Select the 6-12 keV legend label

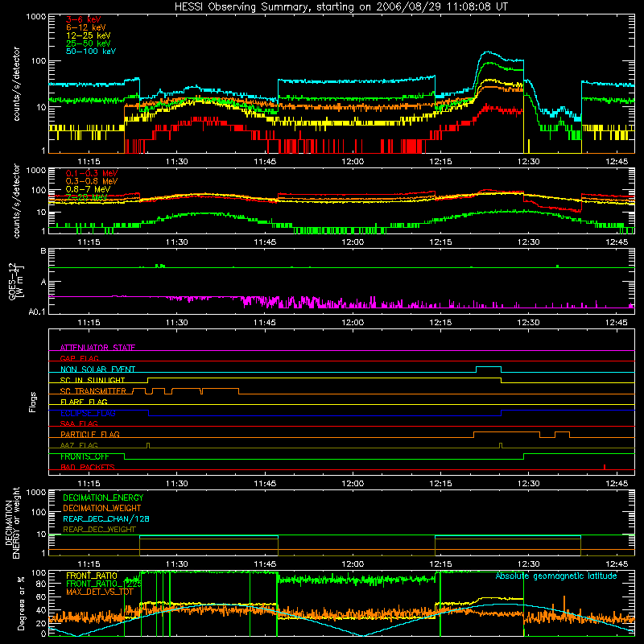86,27
